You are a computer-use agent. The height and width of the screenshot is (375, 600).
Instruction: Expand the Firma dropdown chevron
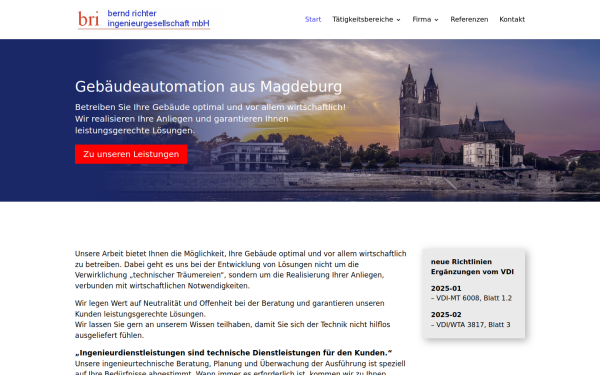(x=437, y=20)
